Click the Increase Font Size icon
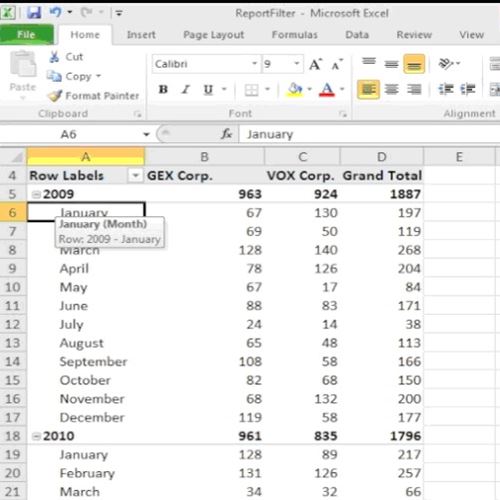Image resolution: width=500 pixels, height=500 pixels. pos(315,64)
